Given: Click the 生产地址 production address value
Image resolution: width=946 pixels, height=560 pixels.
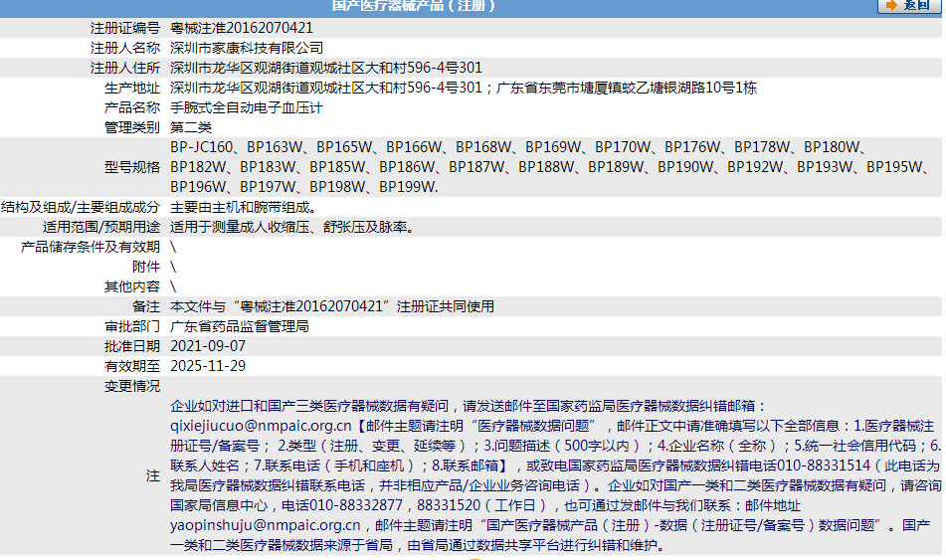Looking at the screenshot, I should pos(464,88).
